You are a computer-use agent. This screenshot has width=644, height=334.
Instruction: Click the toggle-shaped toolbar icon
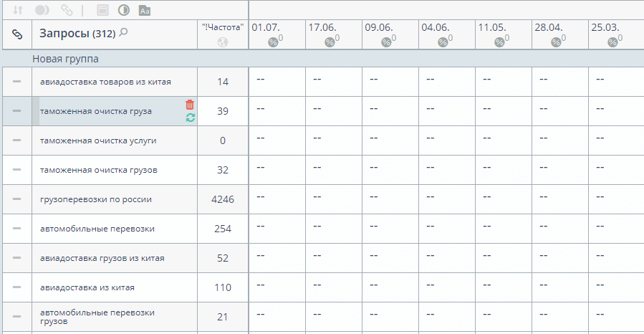click(x=42, y=10)
